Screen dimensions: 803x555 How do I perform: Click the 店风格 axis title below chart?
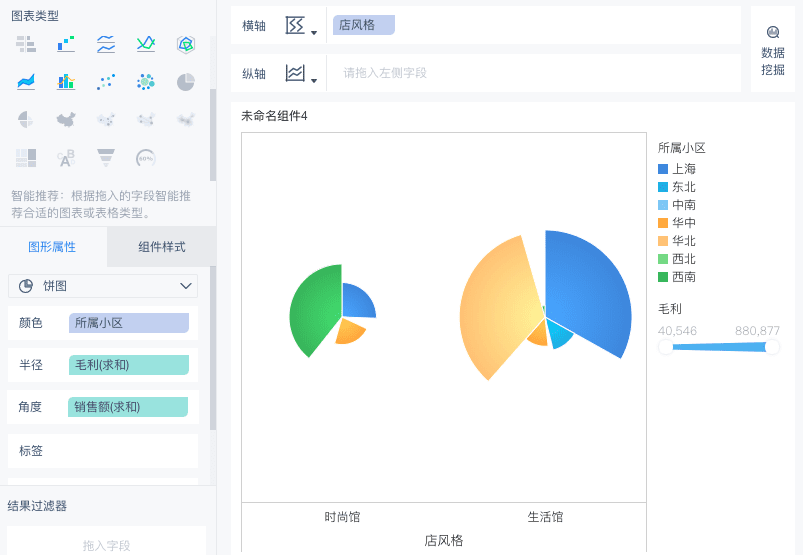443,541
